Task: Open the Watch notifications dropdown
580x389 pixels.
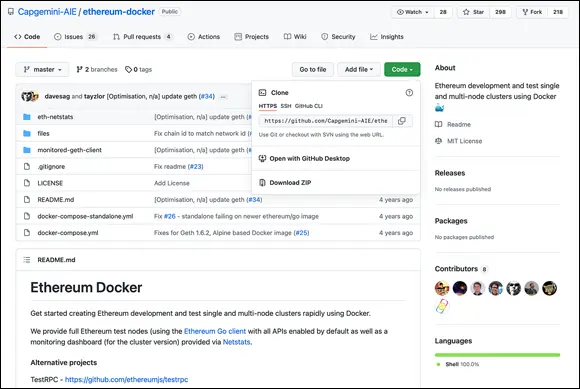Action: click(412, 12)
